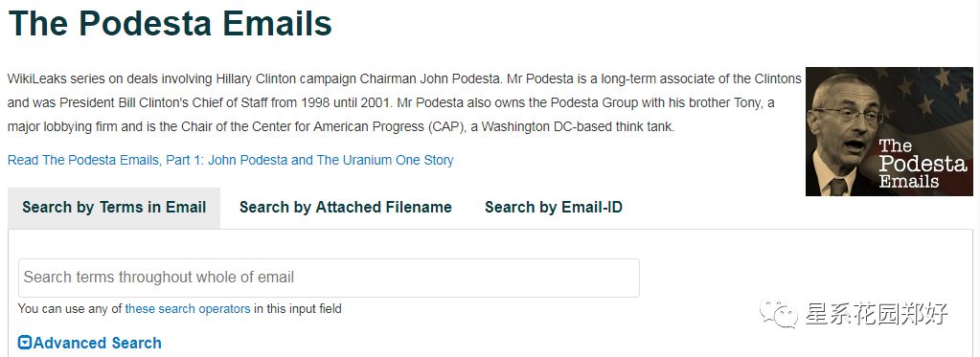980x357 pixels.
Task: Click 'You can use any of' helper text
Action: point(70,309)
